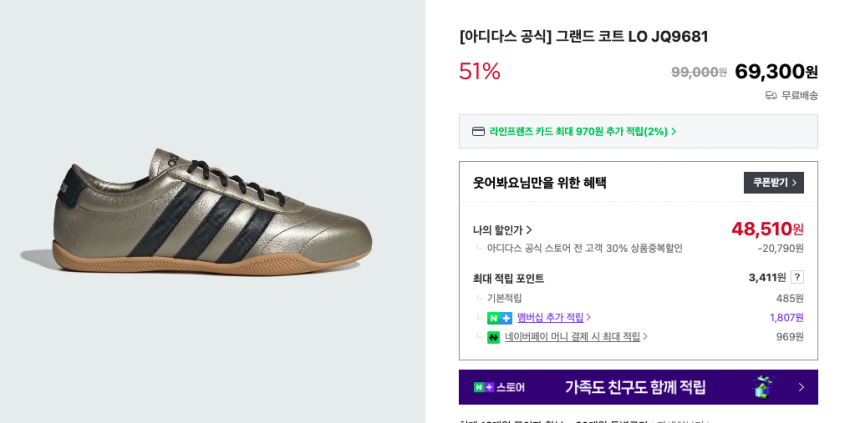Click the 69,300원 sale price
Screen dimensions: 850x423
775,72
